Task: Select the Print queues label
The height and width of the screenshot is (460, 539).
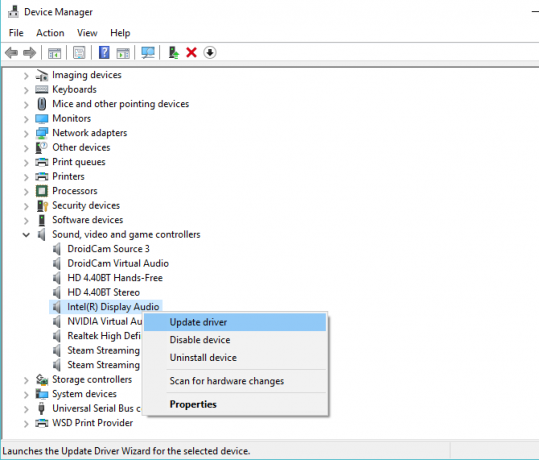Action: point(79,162)
